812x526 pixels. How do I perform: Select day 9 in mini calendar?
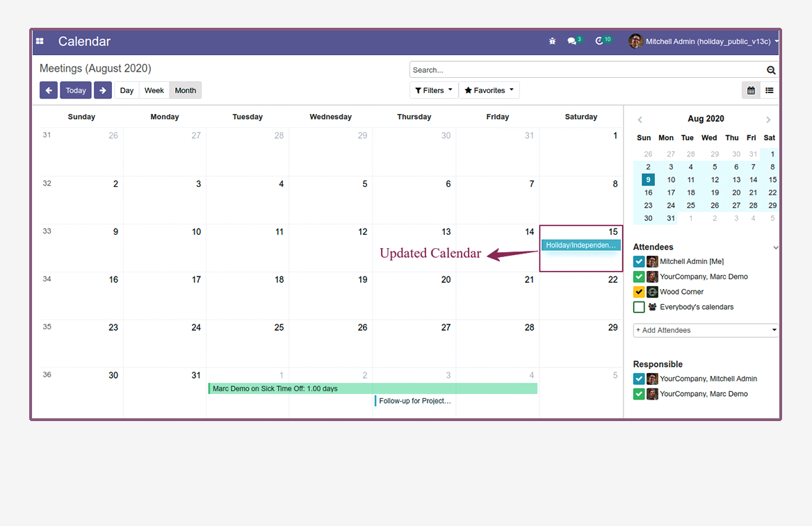coord(648,180)
